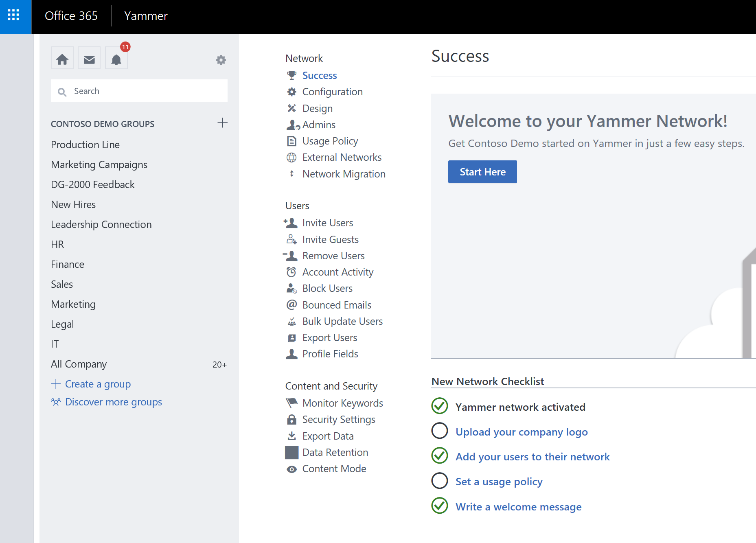
Task: Check off Set a usage policy
Action: 439,481
